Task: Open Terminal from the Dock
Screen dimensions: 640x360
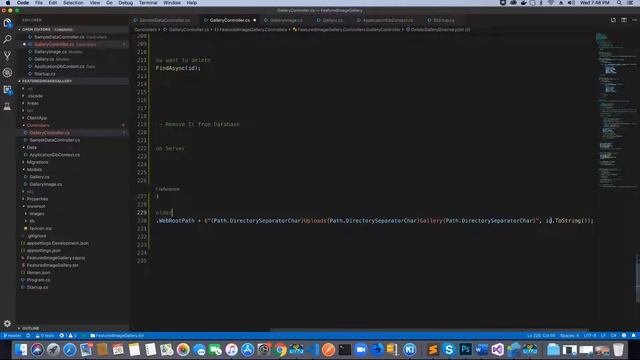Action: click(x=345, y=350)
